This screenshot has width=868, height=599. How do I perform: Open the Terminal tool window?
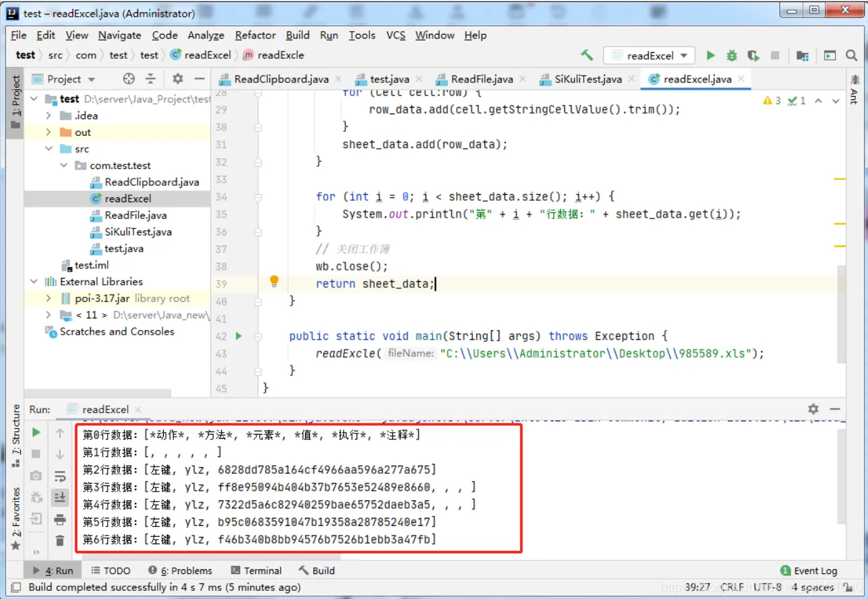pos(256,571)
